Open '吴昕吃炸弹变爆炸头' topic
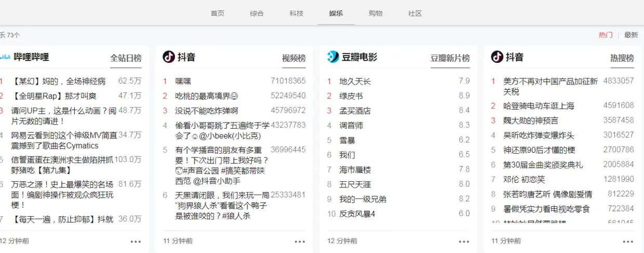The image size is (644, 253). [x=539, y=135]
